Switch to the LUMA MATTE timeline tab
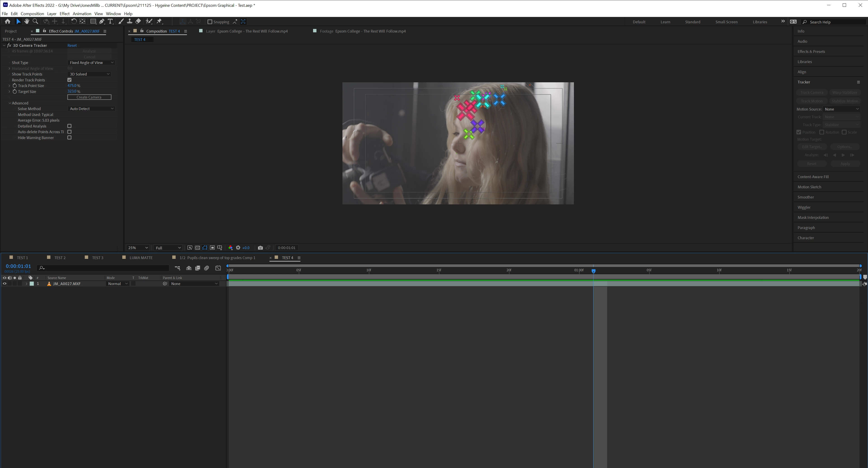The height and width of the screenshot is (468, 868). click(x=141, y=258)
